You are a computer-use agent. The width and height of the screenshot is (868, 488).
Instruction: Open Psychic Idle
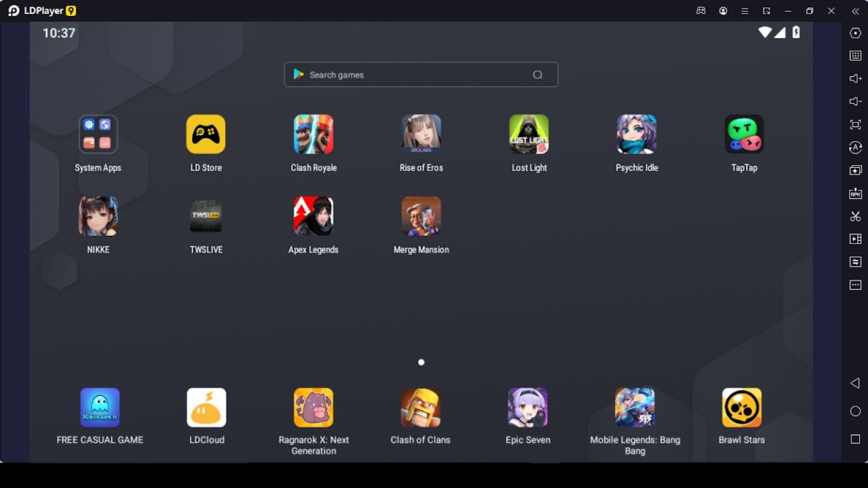[x=637, y=134]
